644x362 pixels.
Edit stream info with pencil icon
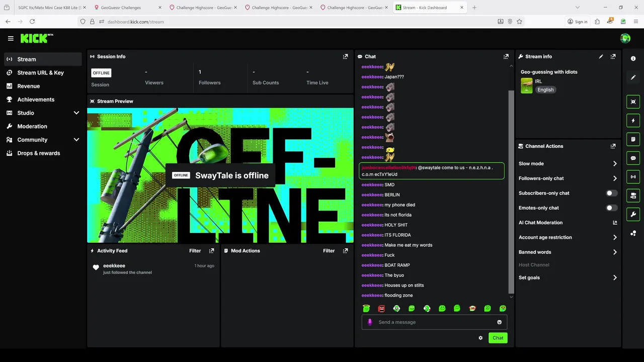click(601, 56)
